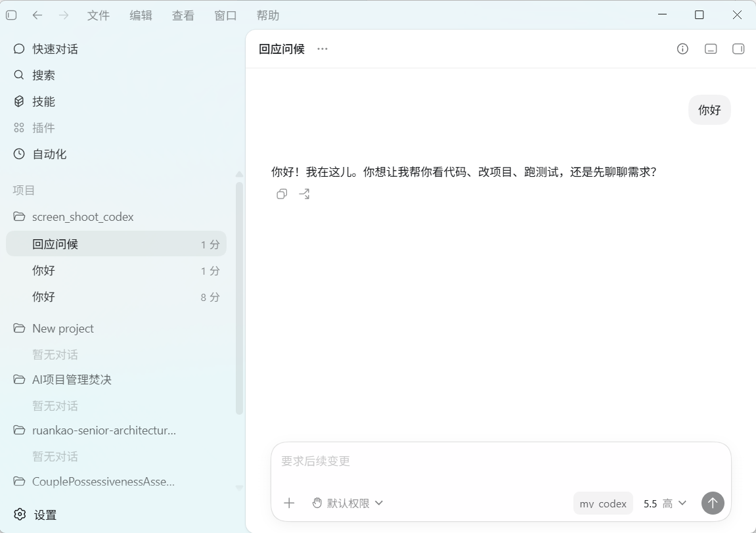Image resolution: width=756 pixels, height=533 pixels.
Task: Toggle the sidebar panel icon
Action: (x=11, y=15)
